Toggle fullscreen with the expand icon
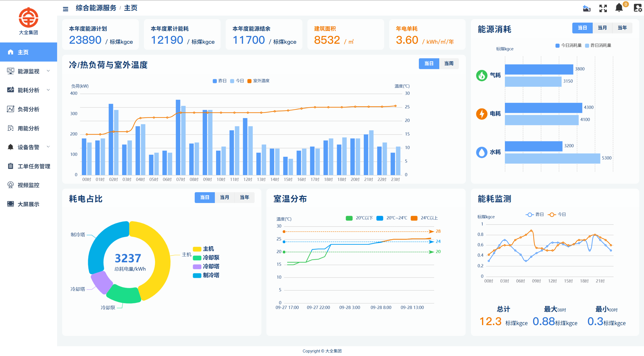644x356 pixels. [x=603, y=8]
